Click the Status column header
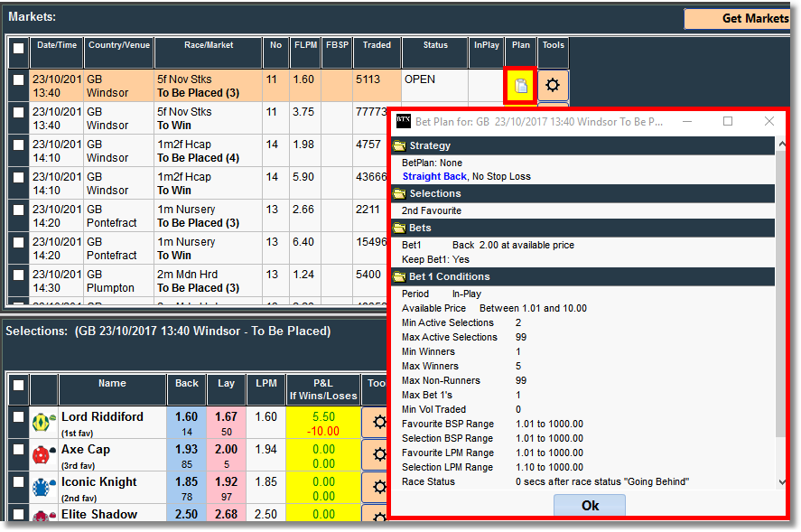Screen dimensions: 801x532 (x=434, y=45)
